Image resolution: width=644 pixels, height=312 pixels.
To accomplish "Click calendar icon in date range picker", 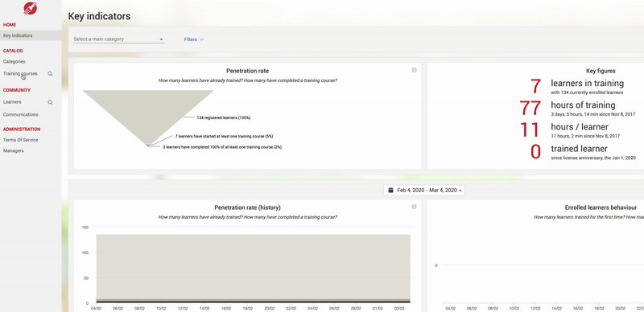I will click(x=390, y=191).
